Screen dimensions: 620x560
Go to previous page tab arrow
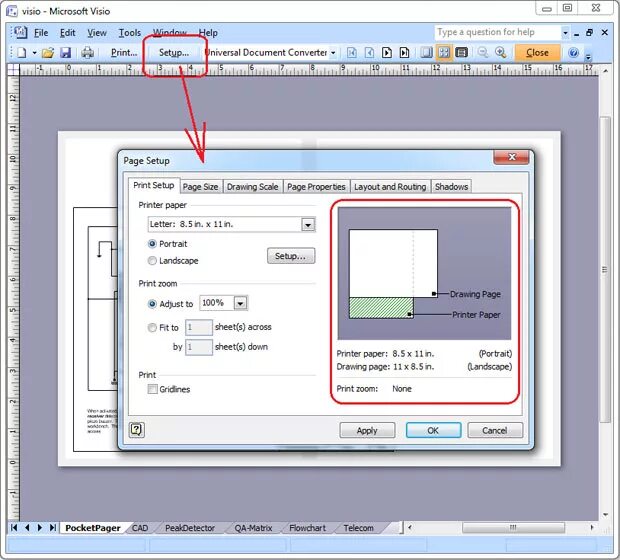(27, 528)
